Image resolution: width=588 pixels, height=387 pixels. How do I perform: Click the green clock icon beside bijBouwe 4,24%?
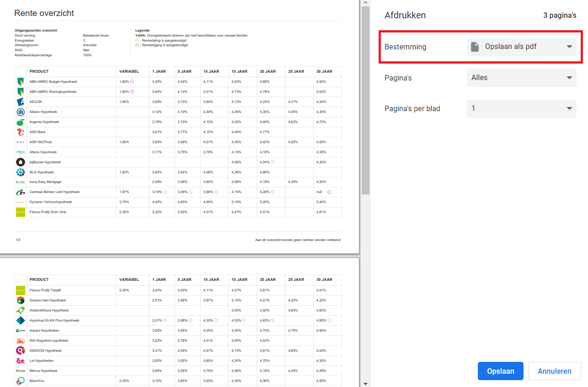(272, 162)
